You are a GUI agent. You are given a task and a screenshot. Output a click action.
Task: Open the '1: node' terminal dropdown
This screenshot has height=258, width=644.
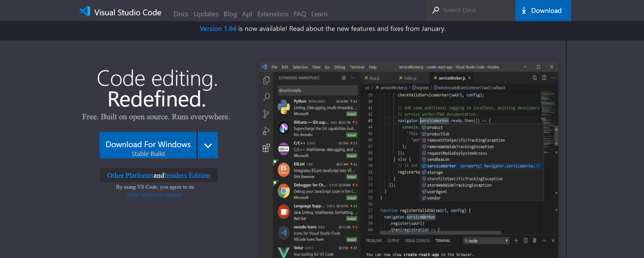(x=486, y=241)
